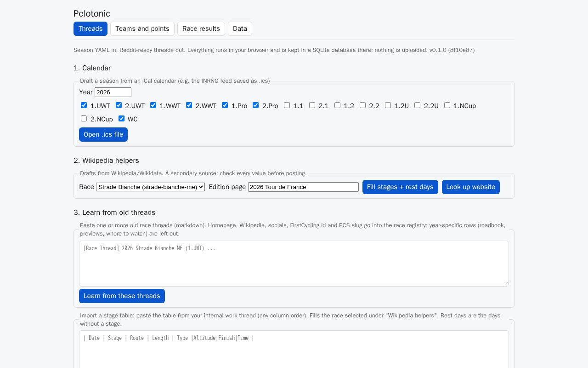Image resolution: width=588 pixels, height=368 pixels.
Task: Click the Look up website button
Action: coord(471,187)
